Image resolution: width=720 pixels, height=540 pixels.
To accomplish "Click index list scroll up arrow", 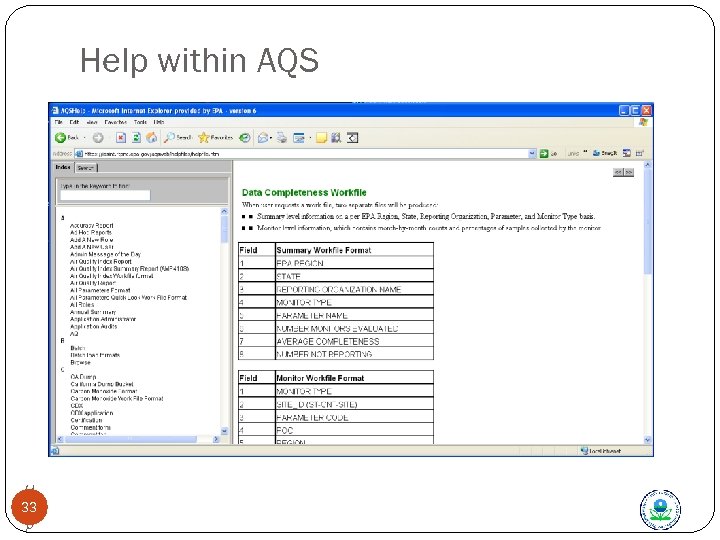I will pos(224,211).
